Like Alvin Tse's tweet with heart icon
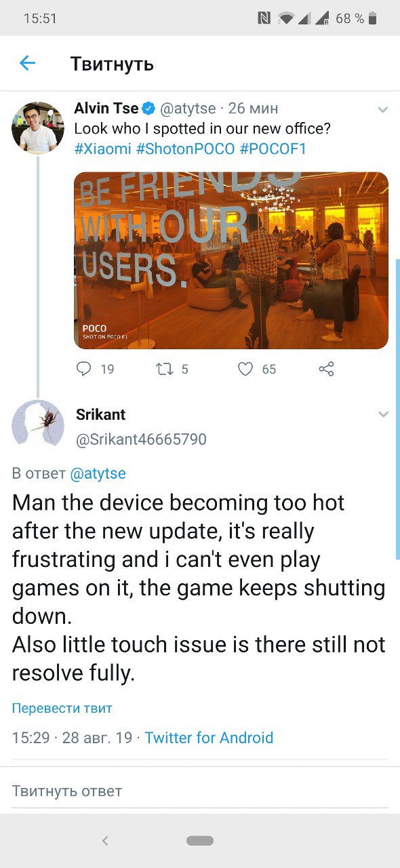 (245, 369)
